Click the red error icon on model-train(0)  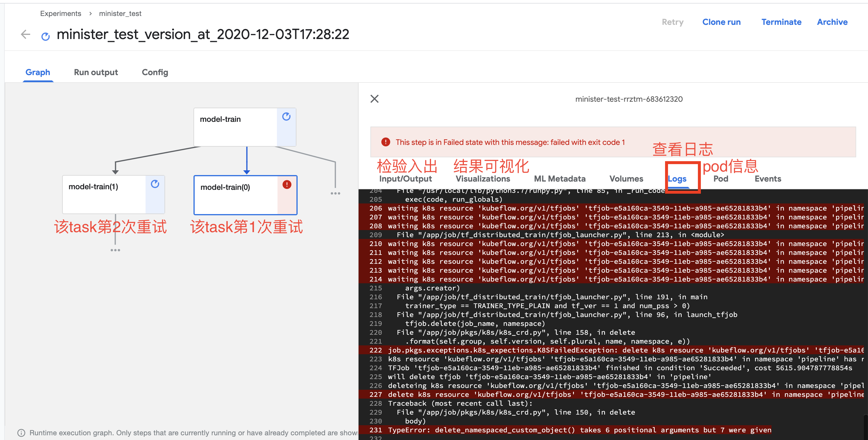click(x=287, y=185)
